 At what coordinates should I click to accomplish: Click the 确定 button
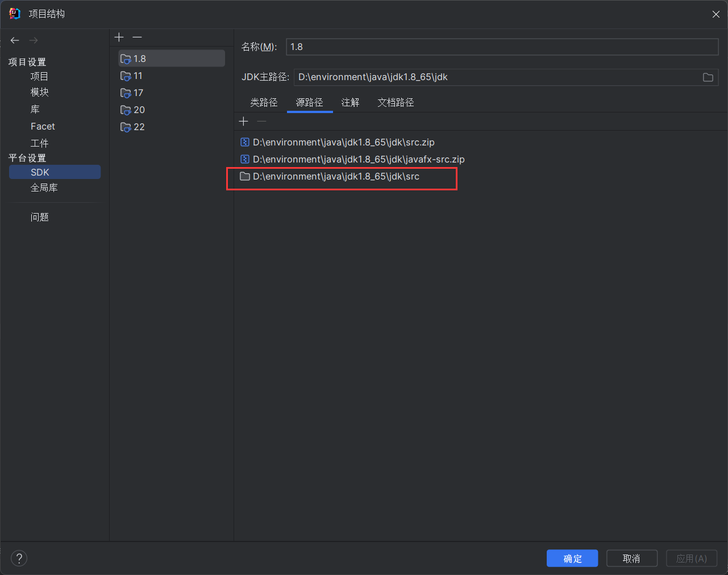[x=572, y=559]
